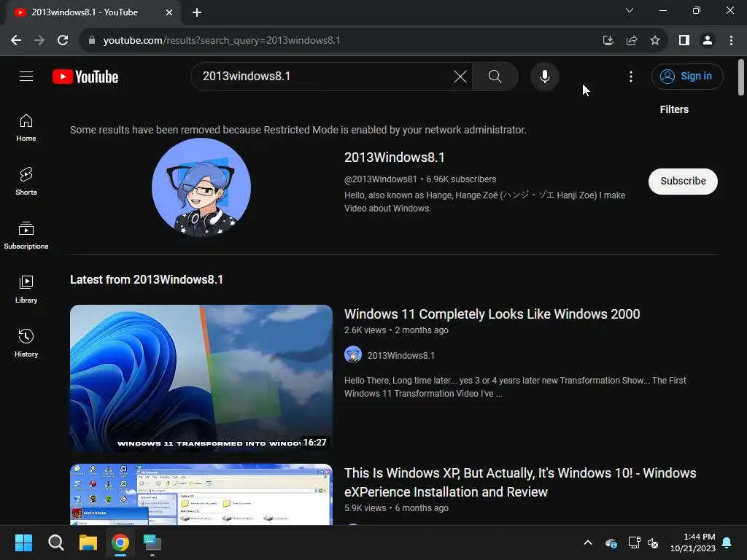Show hidden system tray icons
This screenshot has width=747, height=560.
pyautogui.click(x=588, y=542)
